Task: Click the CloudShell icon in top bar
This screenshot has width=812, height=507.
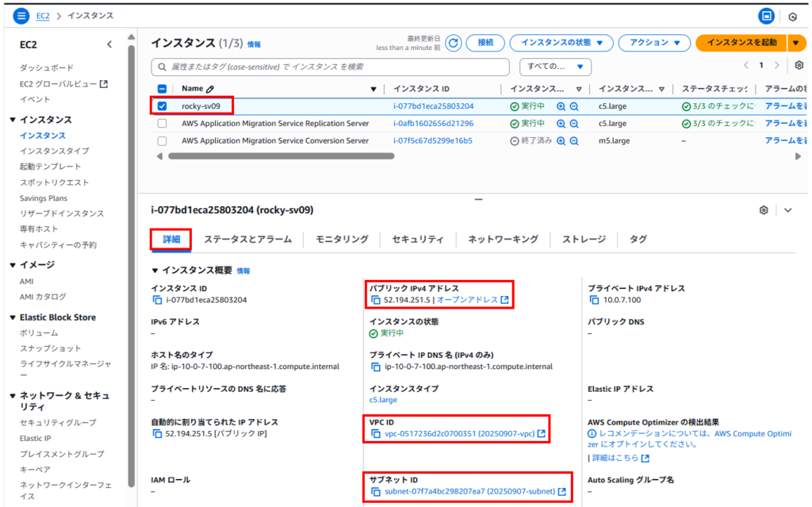Action: pyautogui.click(x=767, y=16)
